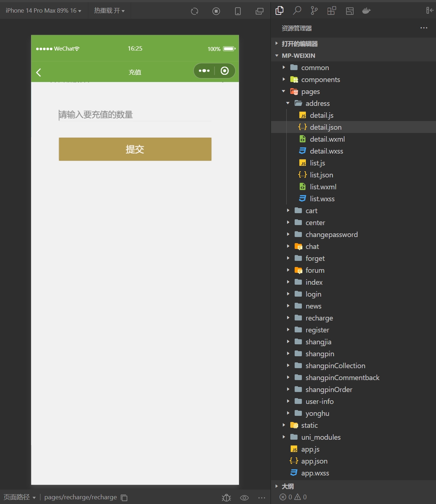This screenshot has height=504, width=436.
Task: Expand the login folder
Action: tap(353, 294)
